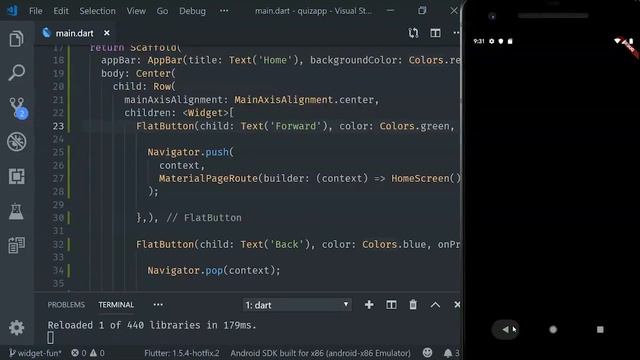Switch to the TERMINAL tab
The width and height of the screenshot is (640, 360).
[116, 305]
